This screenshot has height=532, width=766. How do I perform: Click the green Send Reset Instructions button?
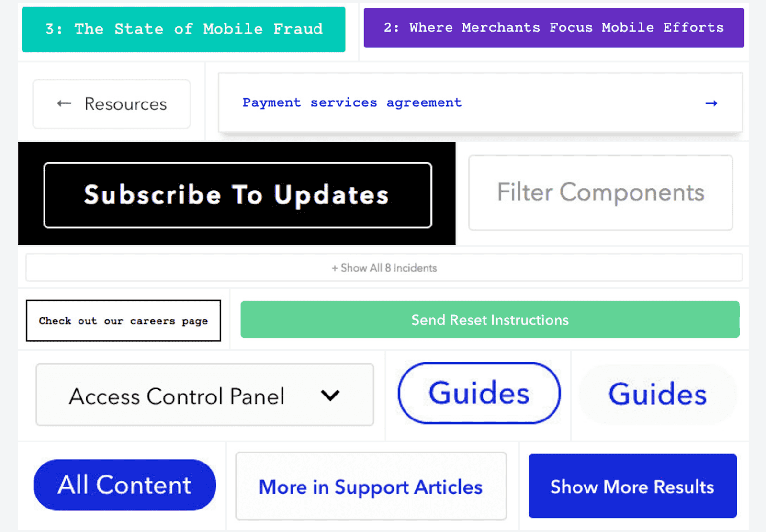click(x=490, y=319)
